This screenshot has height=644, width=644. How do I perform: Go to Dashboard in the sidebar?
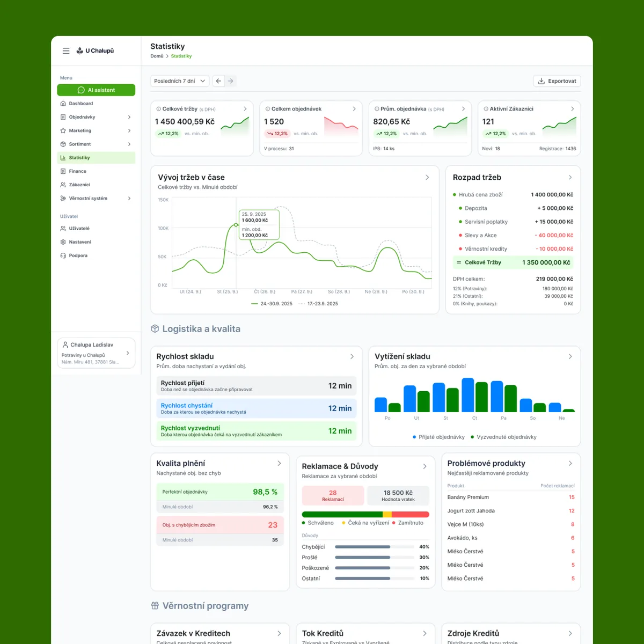tap(80, 104)
